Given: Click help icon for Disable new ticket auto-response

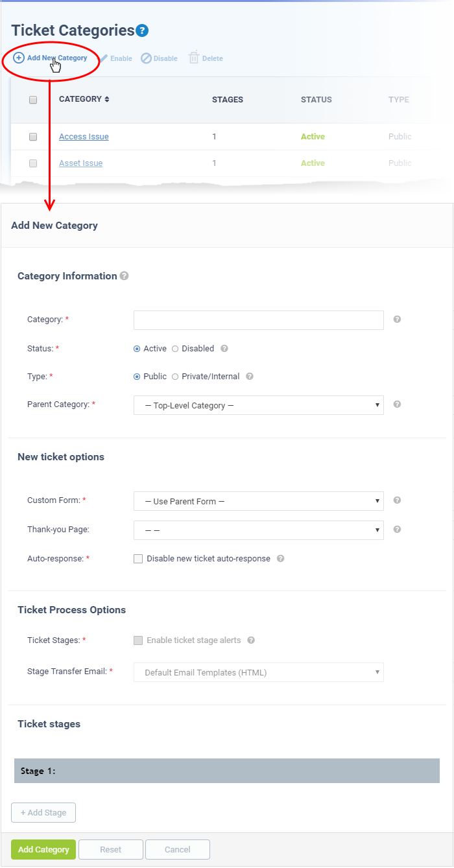Looking at the screenshot, I should [x=281, y=558].
